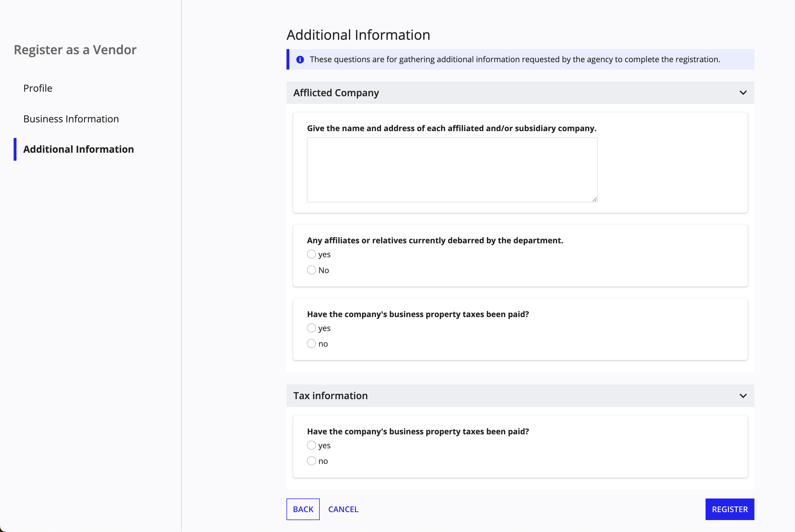Click the Tax information section header
Image resolution: width=795 pixels, height=532 pixels.
coord(330,396)
